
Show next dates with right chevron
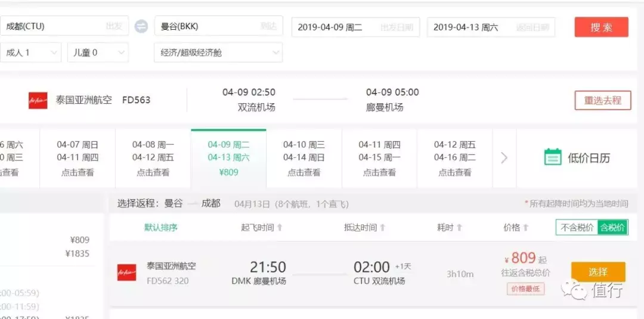pos(504,157)
